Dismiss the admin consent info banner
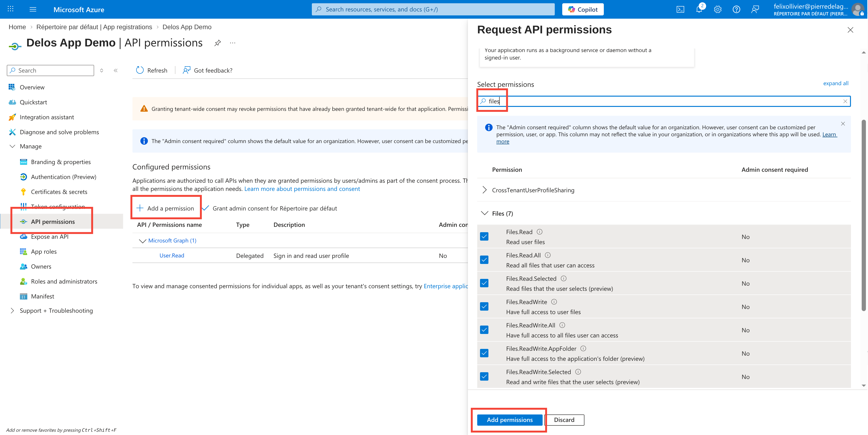The height and width of the screenshot is (435, 868). pyautogui.click(x=843, y=123)
